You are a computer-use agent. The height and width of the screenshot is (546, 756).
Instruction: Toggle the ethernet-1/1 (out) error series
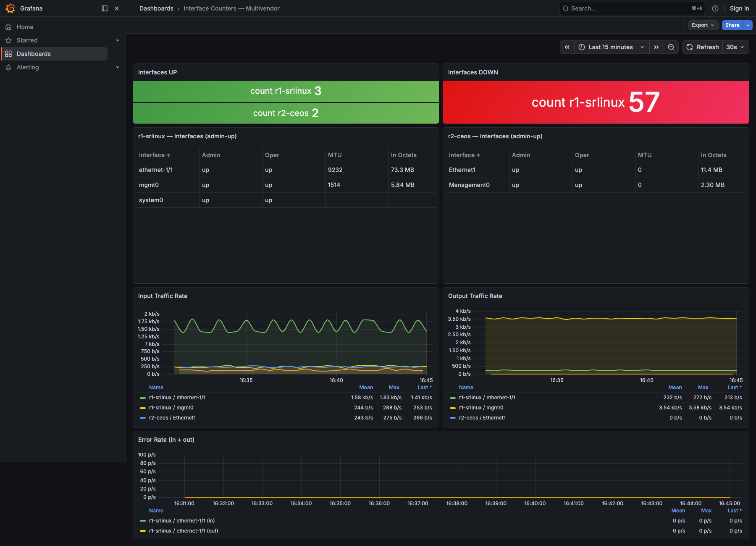(x=184, y=531)
